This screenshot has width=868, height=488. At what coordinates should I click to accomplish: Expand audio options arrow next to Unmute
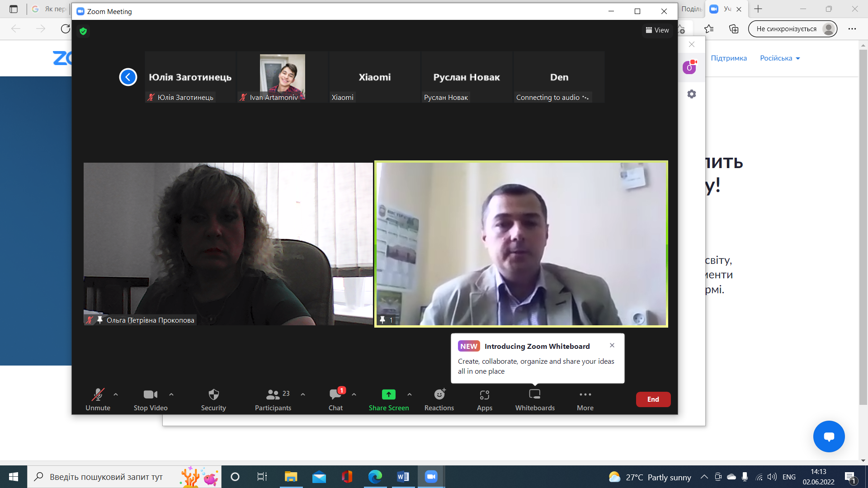pyautogui.click(x=116, y=394)
